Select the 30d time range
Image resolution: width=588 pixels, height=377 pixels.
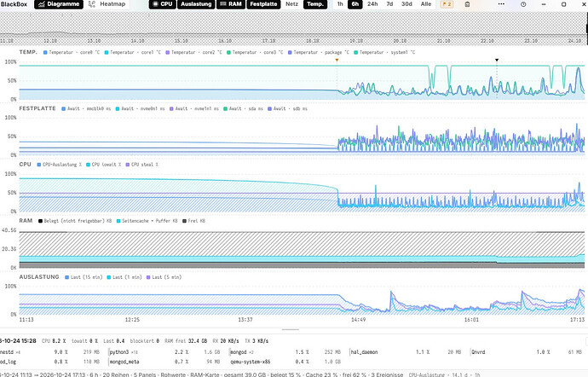pos(406,4)
